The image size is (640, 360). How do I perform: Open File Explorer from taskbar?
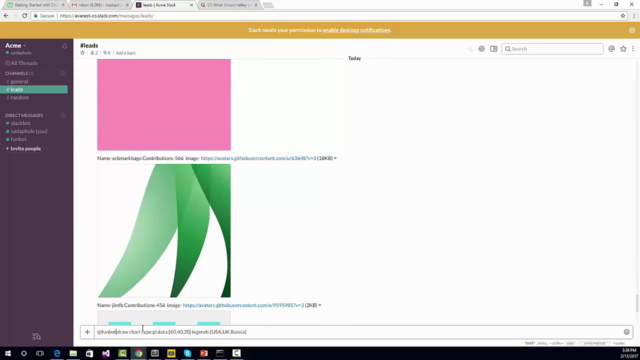pos(73,353)
